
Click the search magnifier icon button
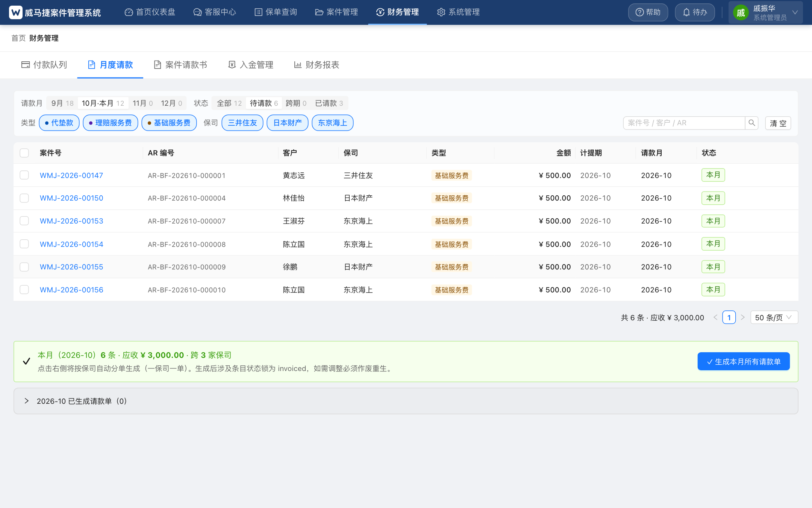(x=751, y=123)
